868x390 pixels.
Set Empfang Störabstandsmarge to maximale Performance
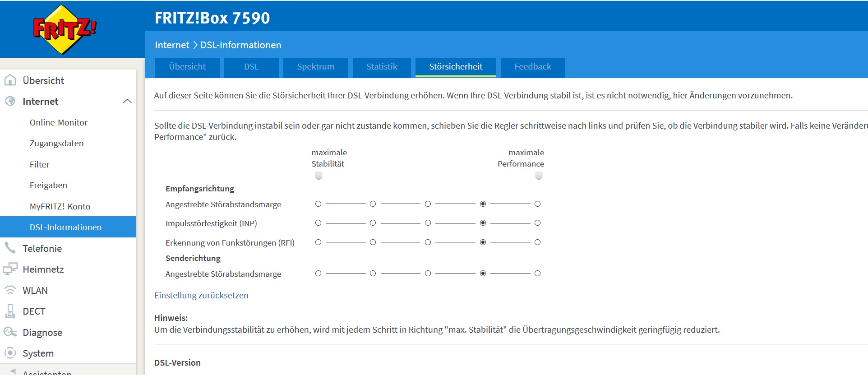pos(537,204)
